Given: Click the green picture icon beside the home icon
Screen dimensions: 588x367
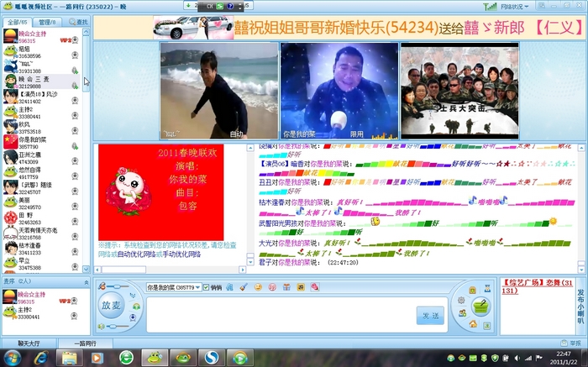Looking at the screenshot, I should (x=486, y=326).
